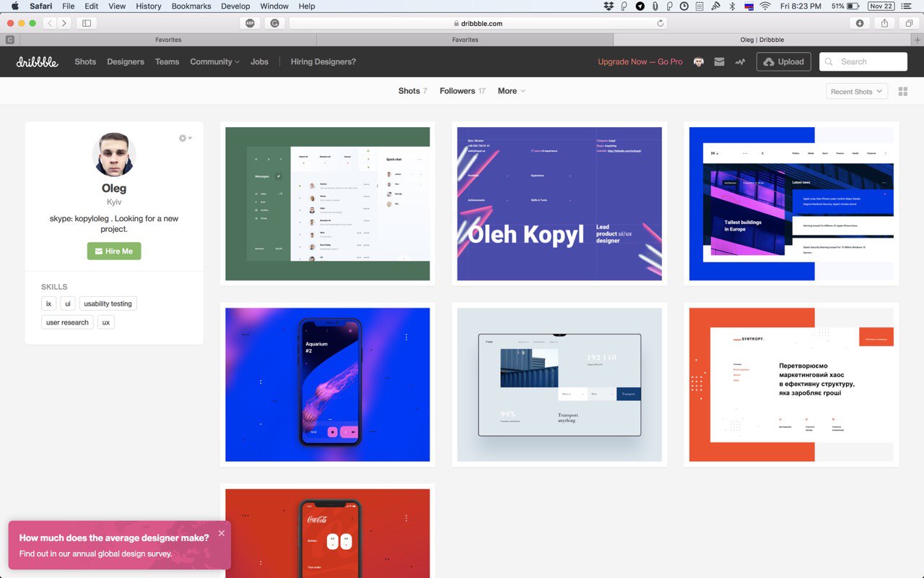Focus the Search field
Viewport: 924px width, 578px height.
(863, 61)
